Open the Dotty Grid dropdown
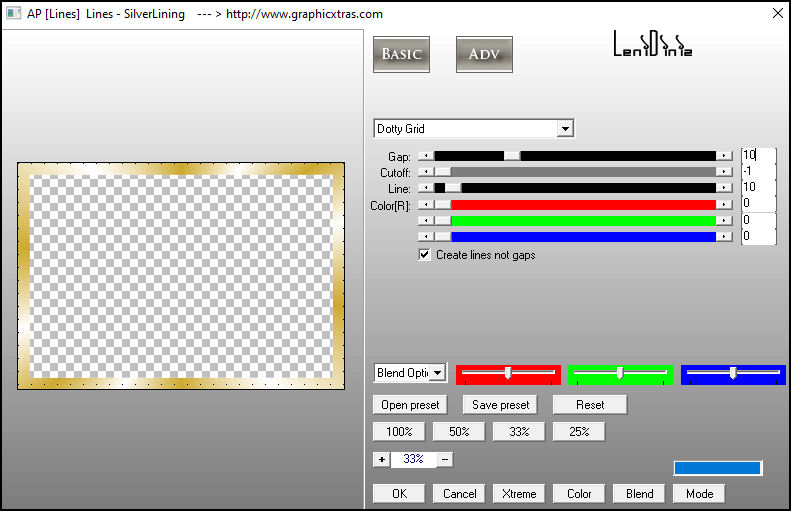The image size is (791, 511). [x=565, y=129]
